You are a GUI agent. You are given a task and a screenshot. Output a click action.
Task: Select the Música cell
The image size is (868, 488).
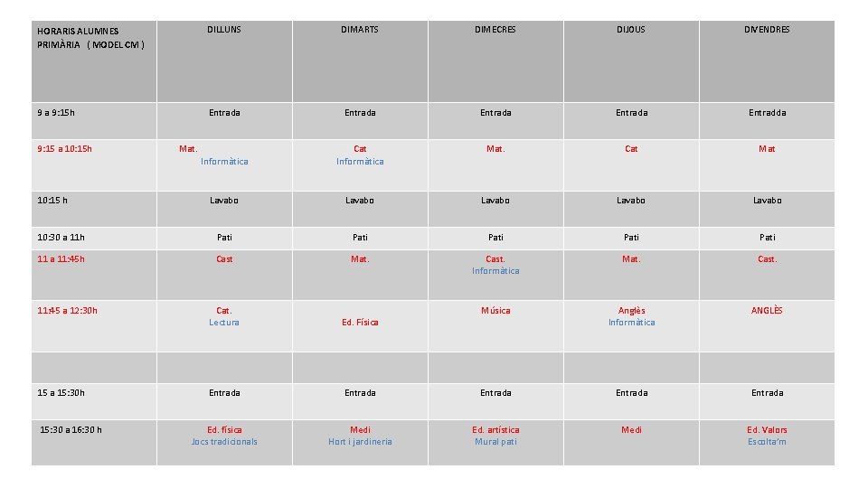(x=495, y=311)
